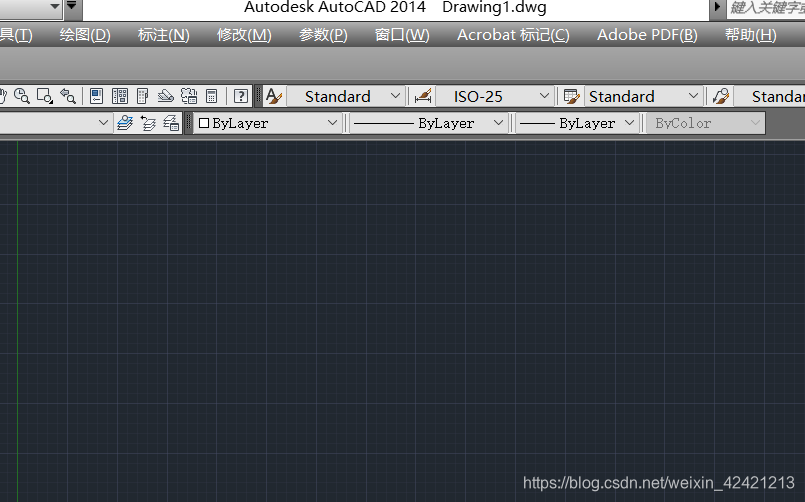
Task: Open the Layer States Manager icon
Action: click(171, 123)
